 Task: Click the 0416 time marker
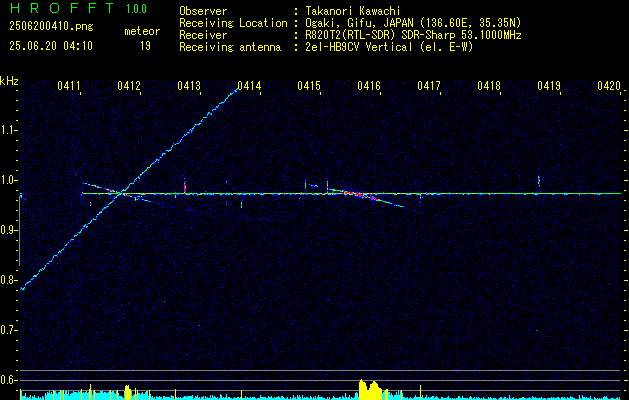pyautogui.click(x=369, y=85)
